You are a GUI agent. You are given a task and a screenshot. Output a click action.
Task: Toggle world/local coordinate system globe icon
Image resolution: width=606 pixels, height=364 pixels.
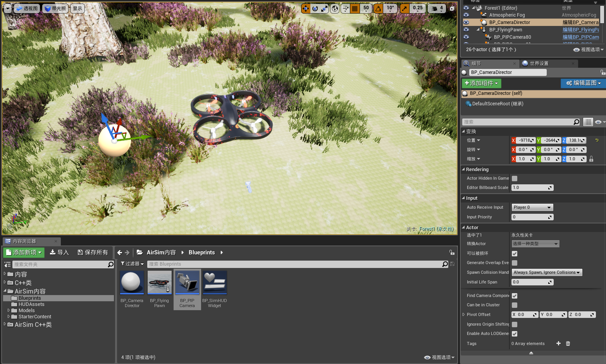(x=335, y=8)
